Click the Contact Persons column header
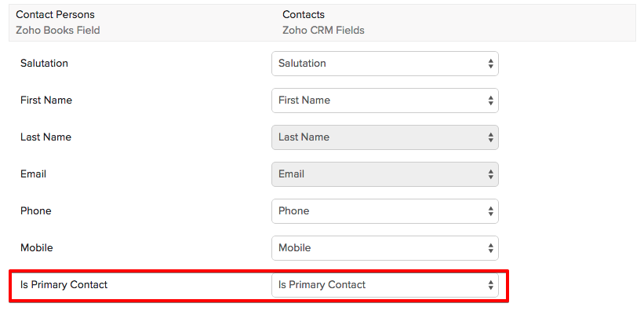Screen dimensions: 644x318 [55, 15]
